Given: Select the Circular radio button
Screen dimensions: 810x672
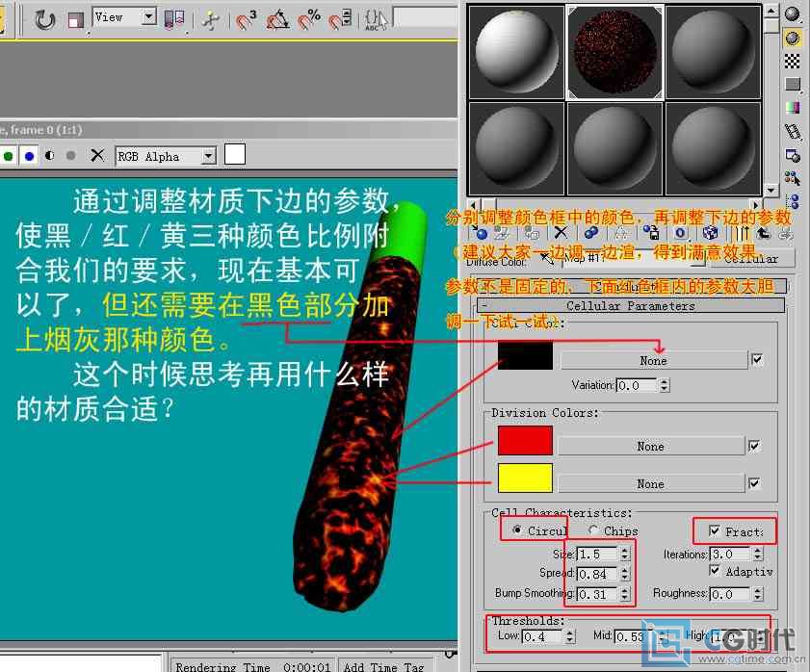Looking at the screenshot, I should 516,530.
